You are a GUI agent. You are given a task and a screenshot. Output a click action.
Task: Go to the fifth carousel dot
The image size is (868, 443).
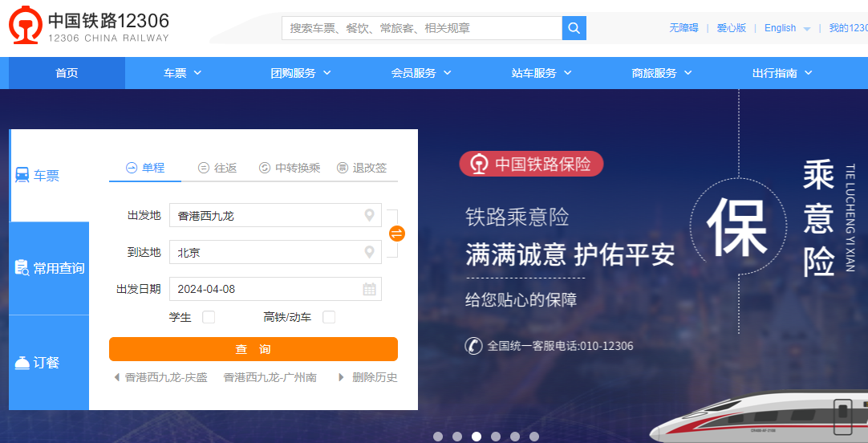point(515,437)
